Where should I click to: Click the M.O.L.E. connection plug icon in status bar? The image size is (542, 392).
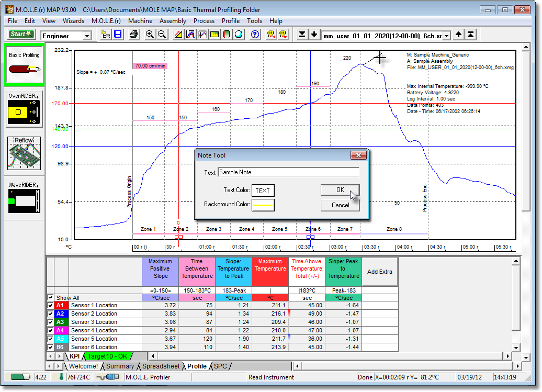click(107, 377)
